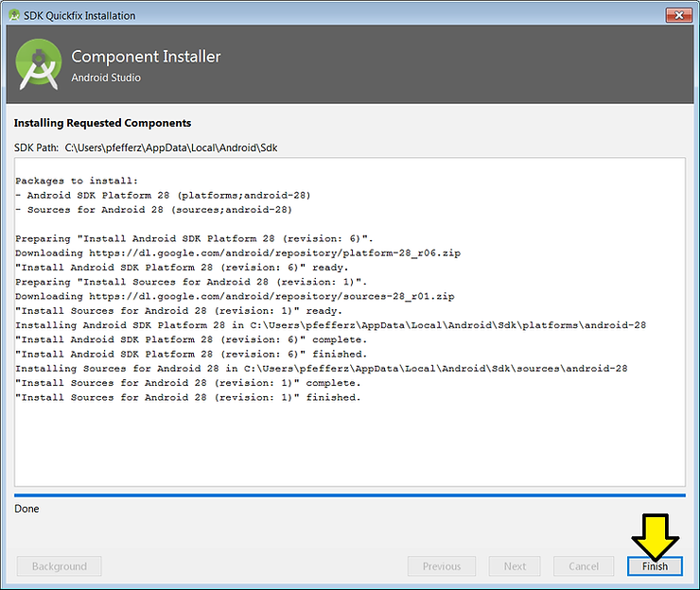Click the disabled Next button
This screenshot has height=590, width=700.
[515, 566]
